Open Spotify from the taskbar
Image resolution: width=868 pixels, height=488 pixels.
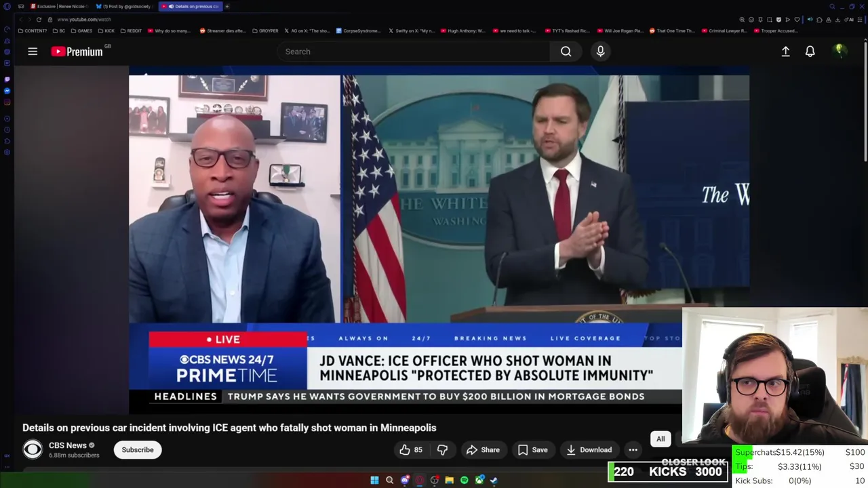coord(464,480)
